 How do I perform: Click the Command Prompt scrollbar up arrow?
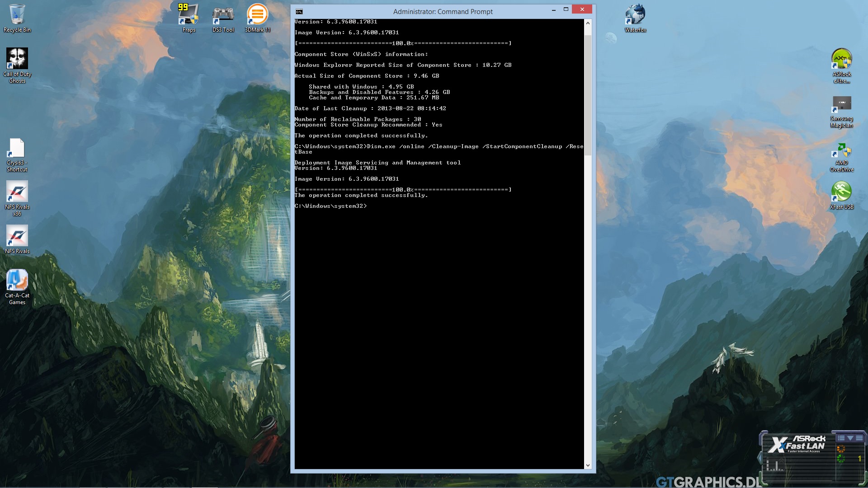[588, 23]
